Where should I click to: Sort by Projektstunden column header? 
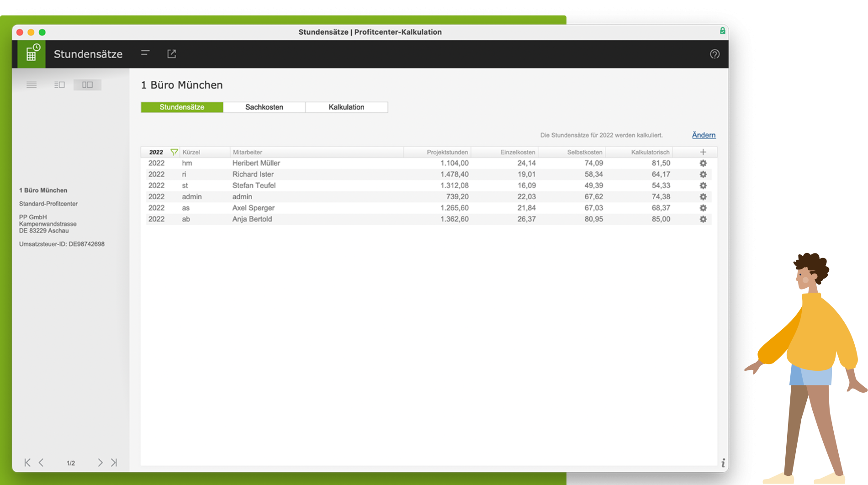click(447, 152)
